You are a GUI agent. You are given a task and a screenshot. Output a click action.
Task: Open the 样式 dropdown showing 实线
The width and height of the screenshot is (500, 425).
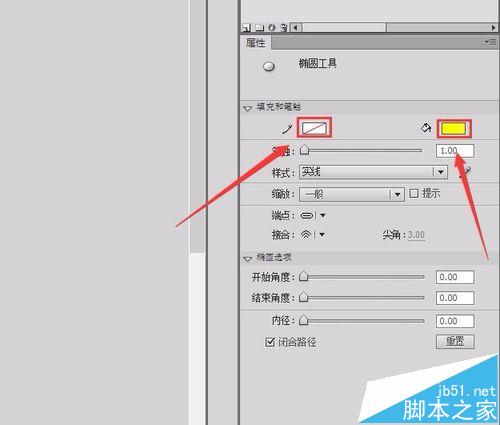point(373,172)
